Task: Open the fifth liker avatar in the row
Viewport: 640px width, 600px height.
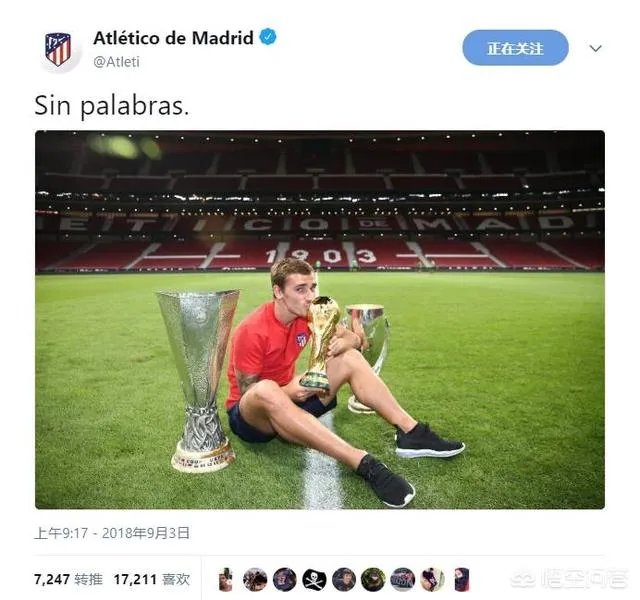Action: pos(344,580)
